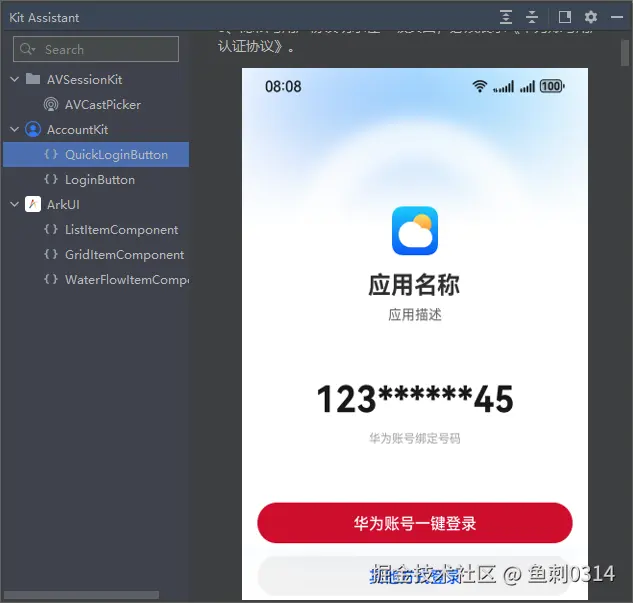
Task: Collapse the ArkUI tree node
Action: [15, 204]
